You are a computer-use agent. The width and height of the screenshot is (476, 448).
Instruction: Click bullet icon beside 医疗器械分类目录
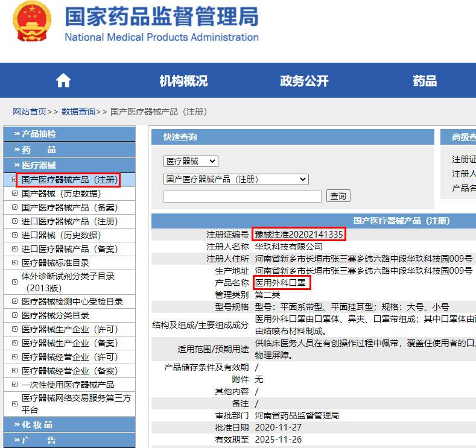(x=14, y=315)
